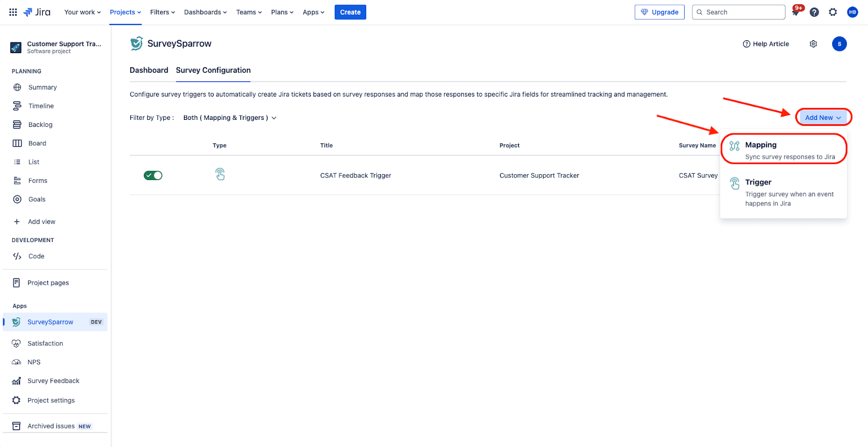Expand the Projects menu in top navigation
The height and width of the screenshot is (447, 868).
point(125,12)
